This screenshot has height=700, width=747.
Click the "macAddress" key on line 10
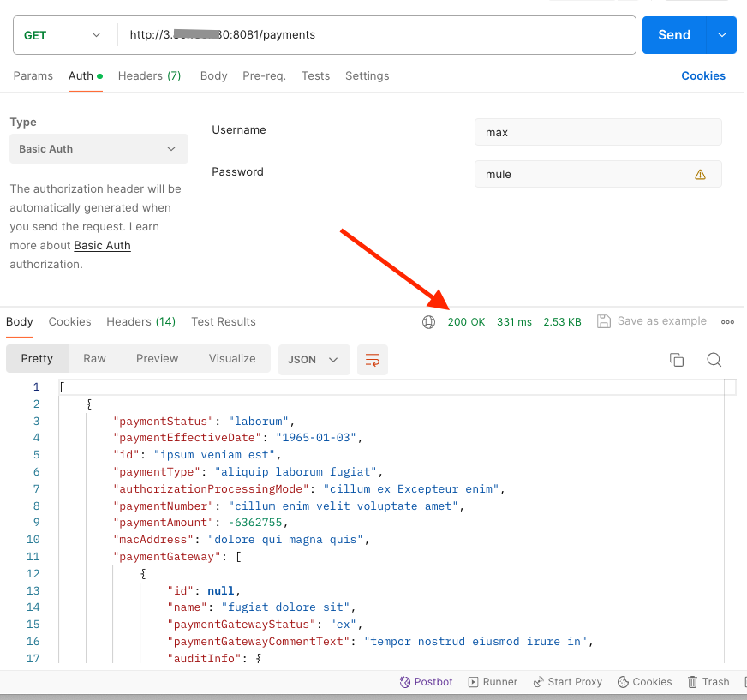[x=153, y=540]
